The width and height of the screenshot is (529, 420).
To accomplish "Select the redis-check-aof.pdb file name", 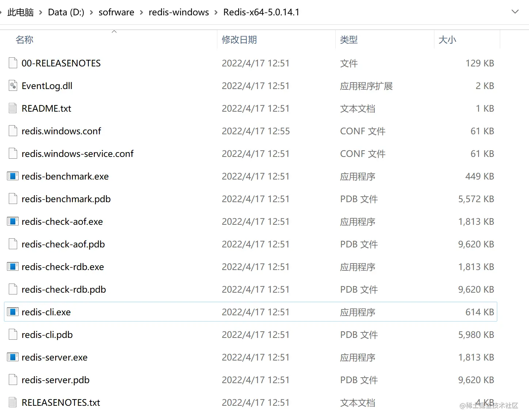I will coord(63,244).
